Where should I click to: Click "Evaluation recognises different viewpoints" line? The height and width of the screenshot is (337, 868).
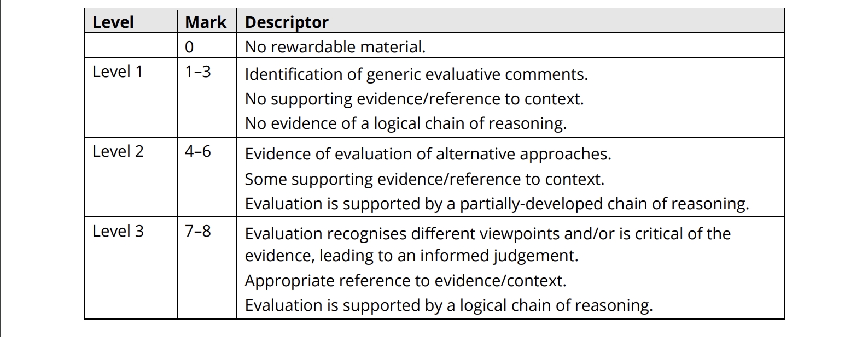487,234
